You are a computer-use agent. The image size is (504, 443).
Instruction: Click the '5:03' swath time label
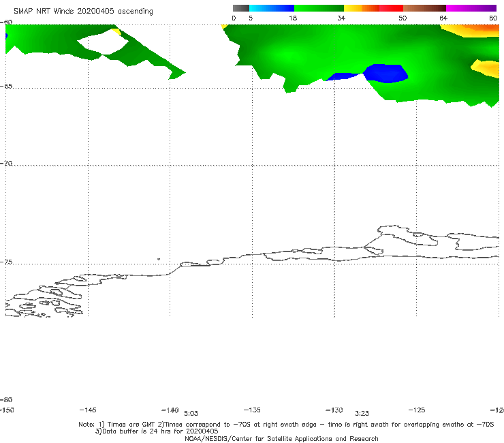tap(191, 414)
